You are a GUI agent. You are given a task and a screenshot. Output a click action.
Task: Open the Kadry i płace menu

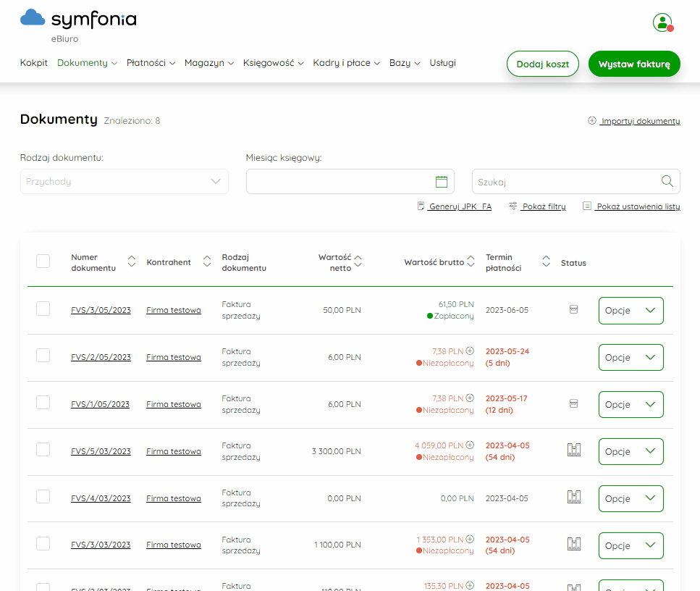346,63
